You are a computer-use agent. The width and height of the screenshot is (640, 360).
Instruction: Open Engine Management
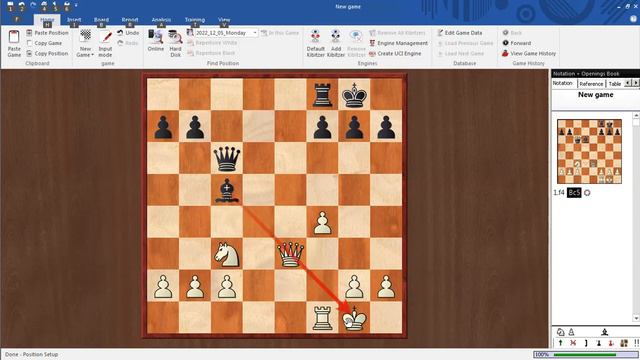click(x=398, y=43)
